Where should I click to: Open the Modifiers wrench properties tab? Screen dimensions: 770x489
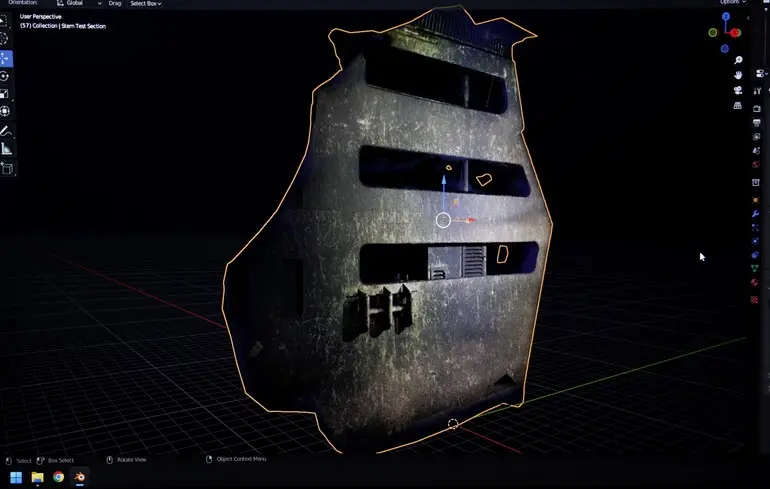[755, 213]
